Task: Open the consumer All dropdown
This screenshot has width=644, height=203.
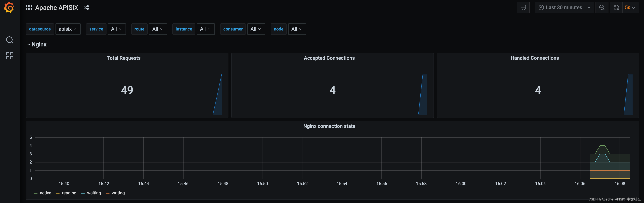Action: (256, 29)
